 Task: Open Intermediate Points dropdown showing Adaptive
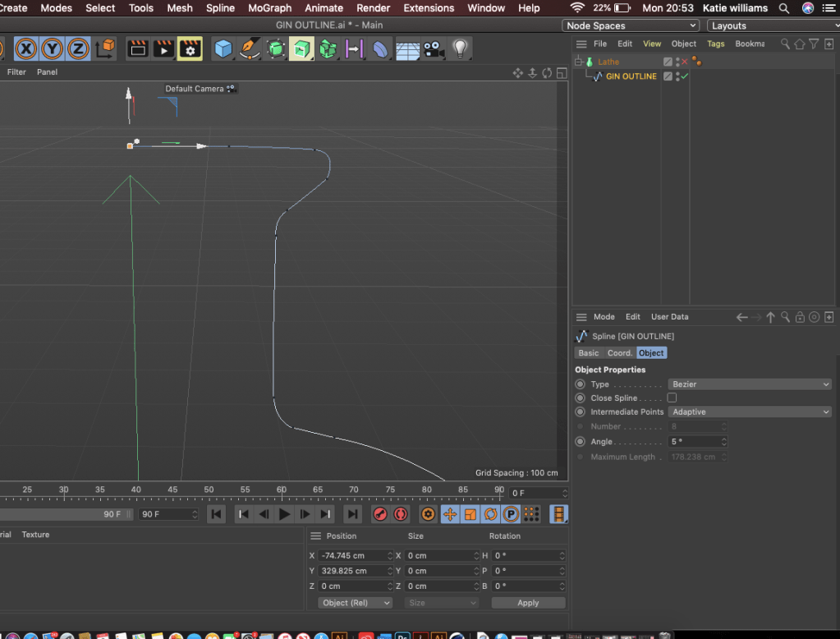tap(750, 411)
